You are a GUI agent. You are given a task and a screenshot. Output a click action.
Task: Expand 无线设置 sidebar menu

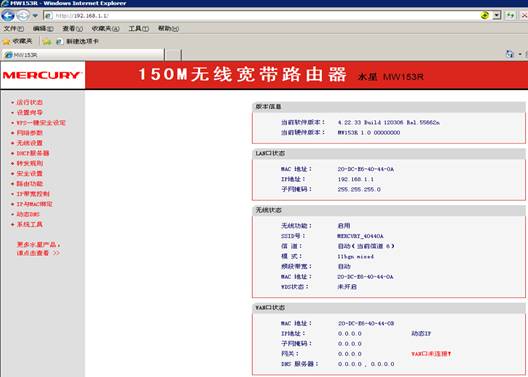pos(30,143)
